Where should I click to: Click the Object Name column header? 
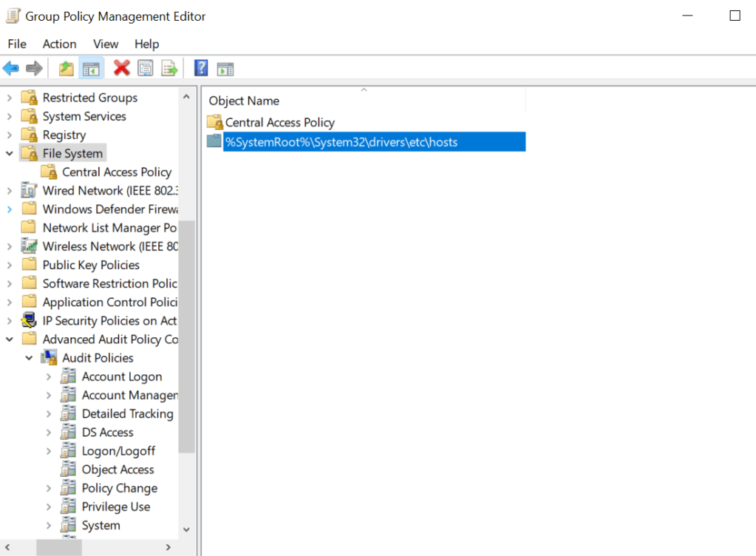(244, 101)
